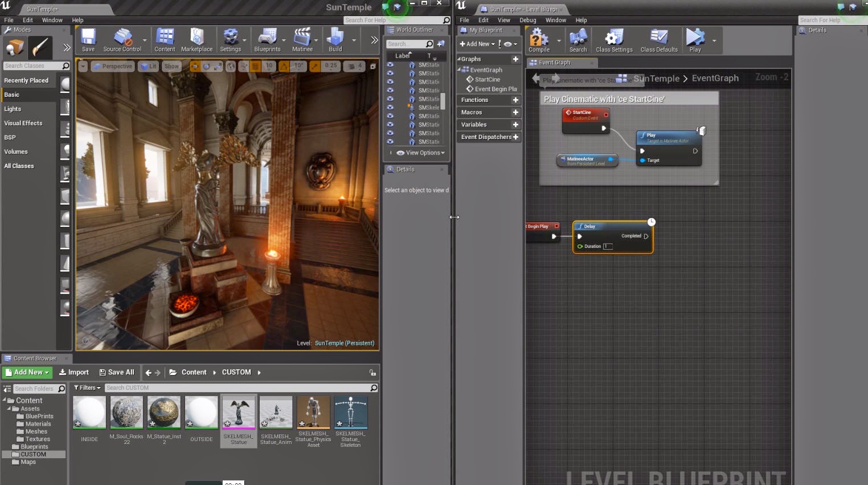The width and height of the screenshot is (868, 485).
Task: Create new folder in World Outliner
Action: click(x=441, y=44)
